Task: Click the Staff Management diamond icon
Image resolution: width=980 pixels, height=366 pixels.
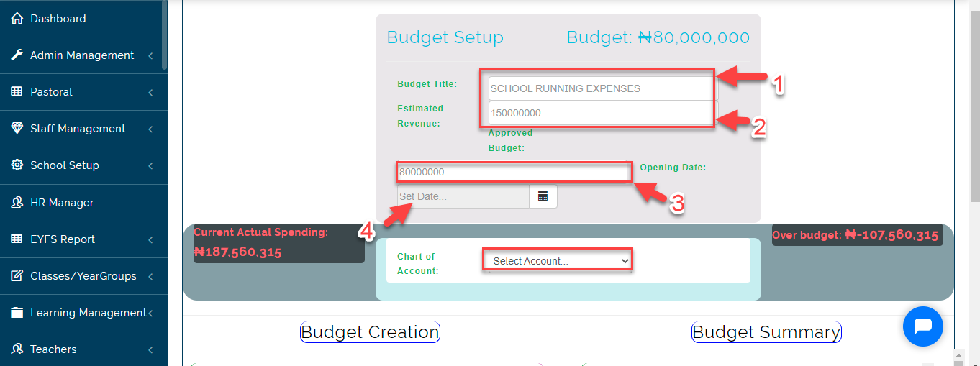Action: (x=17, y=129)
